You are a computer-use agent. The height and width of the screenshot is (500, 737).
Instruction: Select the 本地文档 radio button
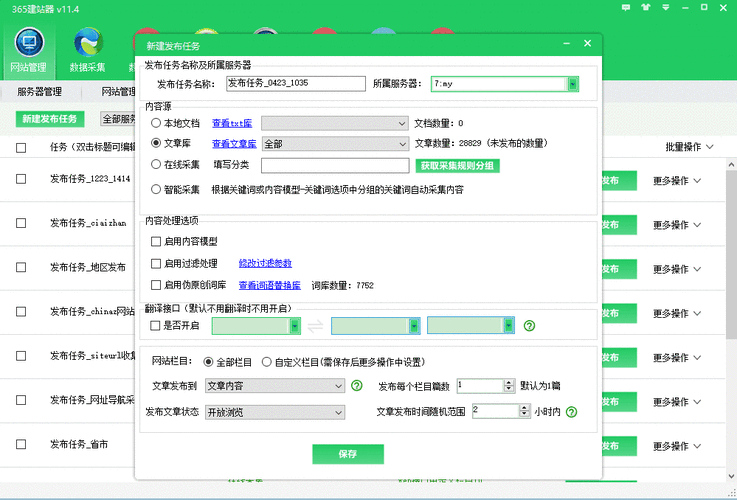pos(156,123)
